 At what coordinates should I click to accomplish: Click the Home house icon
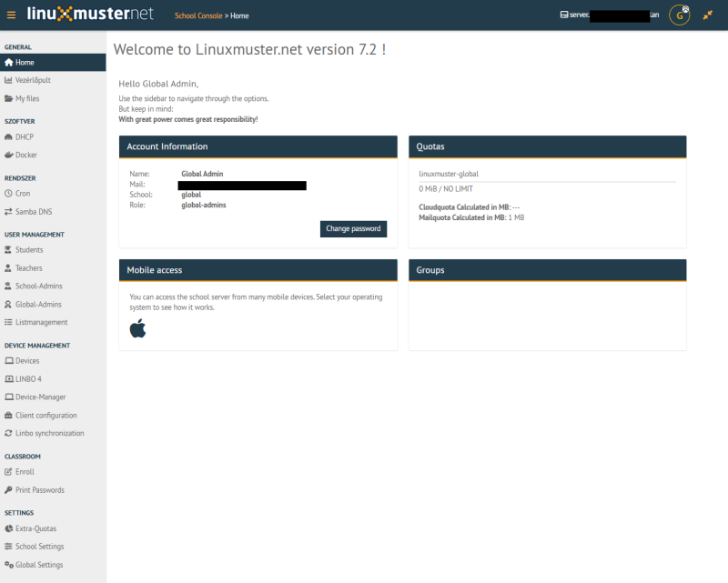click(x=8, y=62)
